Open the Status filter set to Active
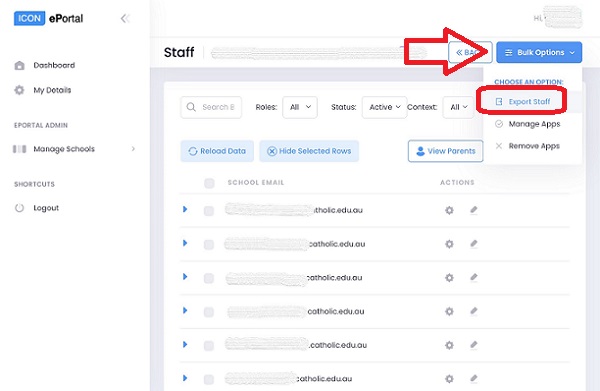Screen dimensions: 600x391 pyautogui.click(x=384, y=107)
